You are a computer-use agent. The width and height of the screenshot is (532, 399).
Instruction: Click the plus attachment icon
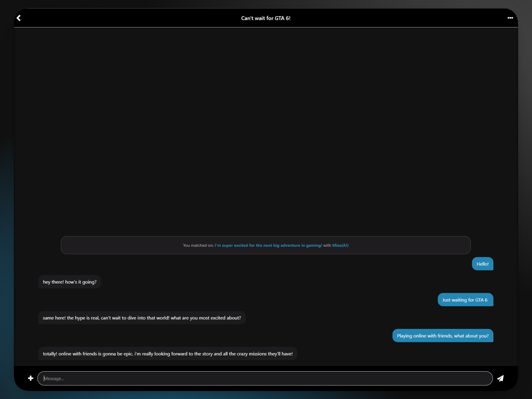pyautogui.click(x=30, y=378)
